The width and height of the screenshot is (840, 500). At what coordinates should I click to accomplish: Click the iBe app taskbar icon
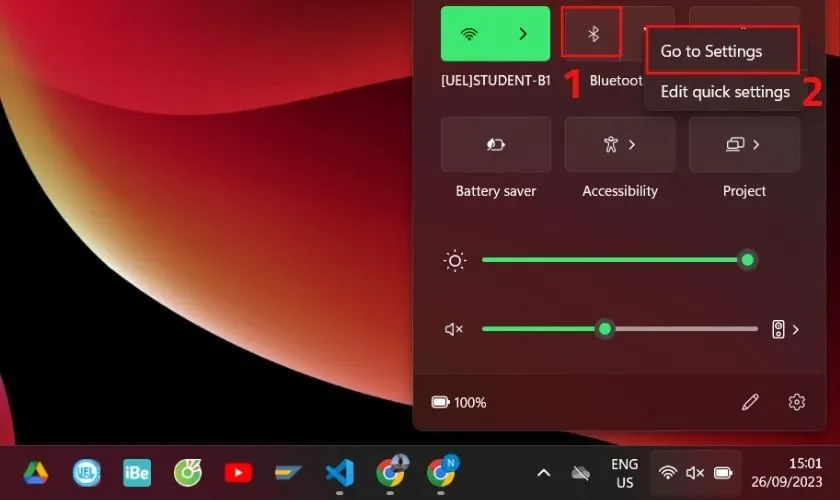coord(137,473)
